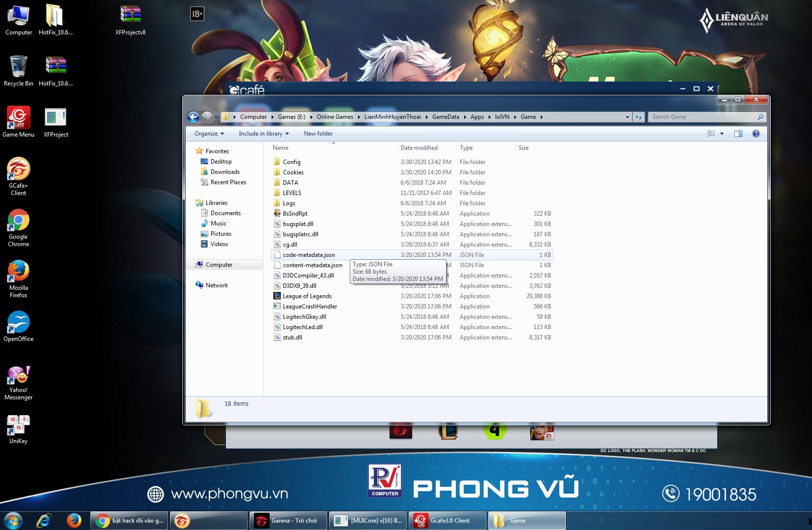Screen dimensions: 812x530
Task: Switch to the Chrome taskbar window
Action: pos(130,521)
